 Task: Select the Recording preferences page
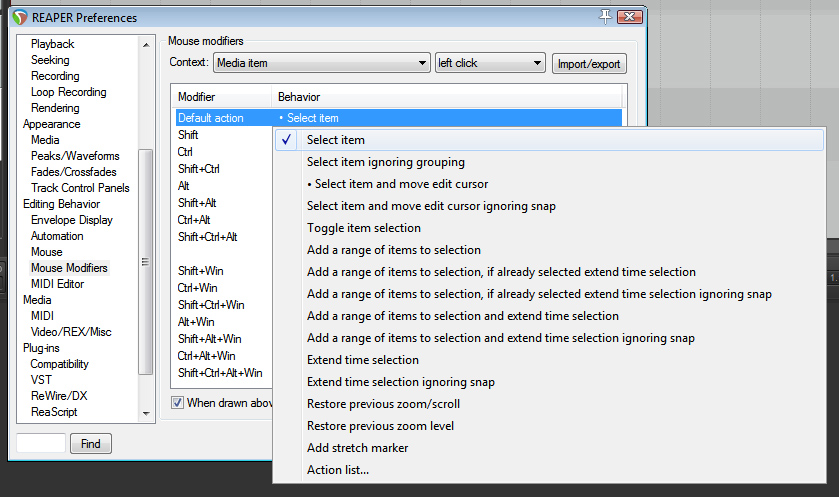55,76
